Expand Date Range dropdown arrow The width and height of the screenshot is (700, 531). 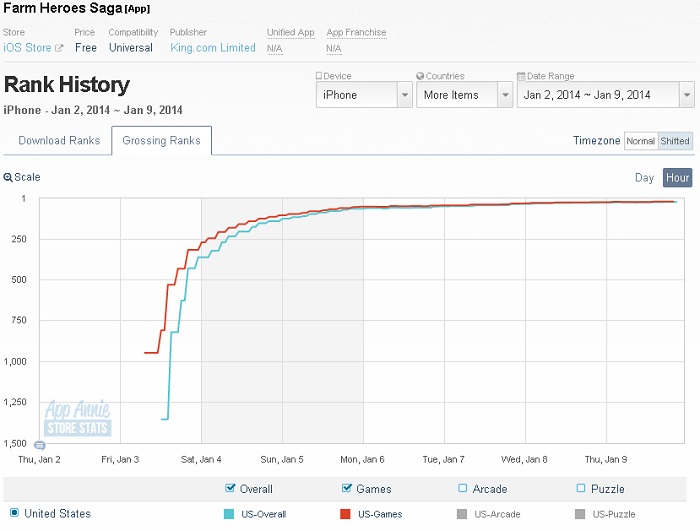687,95
